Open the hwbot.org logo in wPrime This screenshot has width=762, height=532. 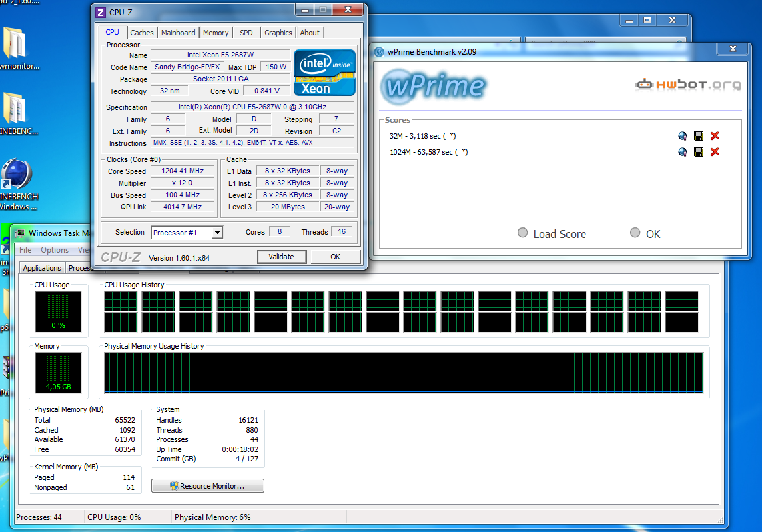[x=688, y=85]
